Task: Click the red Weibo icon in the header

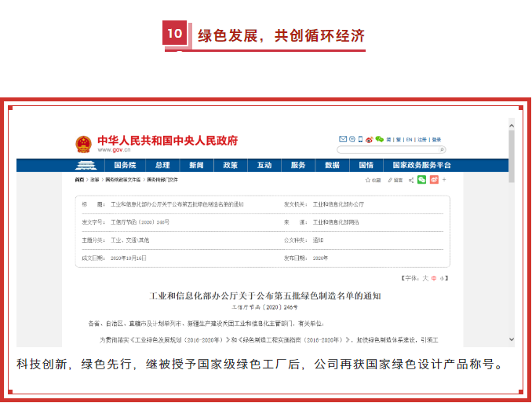Action: (x=370, y=139)
